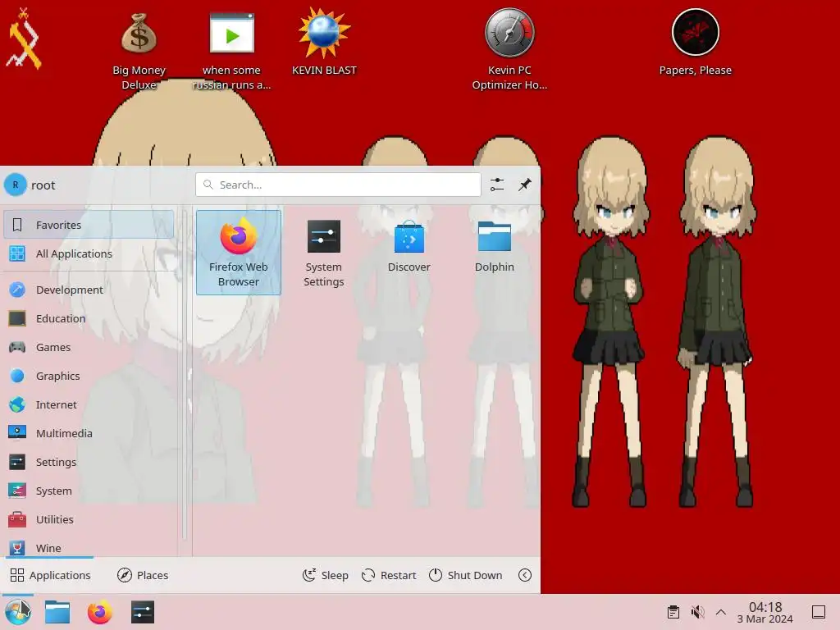Screen dimensions: 840x630
Task: Expand hidden system tray icons
Action: click(721, 612)
